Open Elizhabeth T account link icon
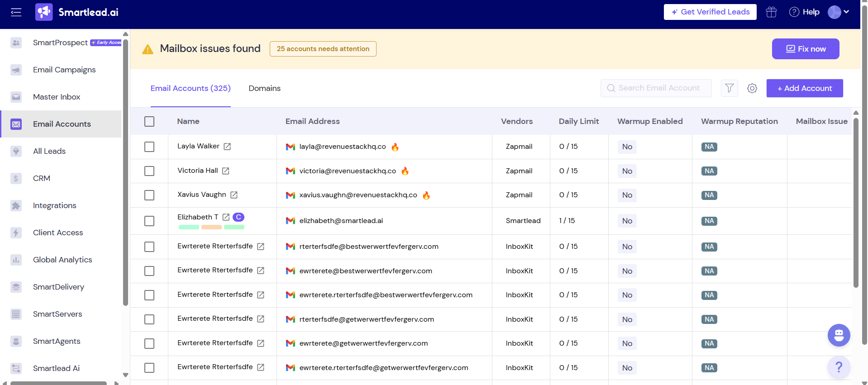Viewport: 868px width, 385px height. (x=226, y=217)
